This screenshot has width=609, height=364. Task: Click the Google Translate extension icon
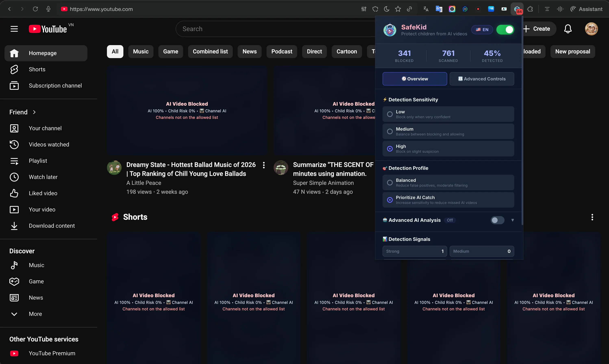[x=439, y=9]
